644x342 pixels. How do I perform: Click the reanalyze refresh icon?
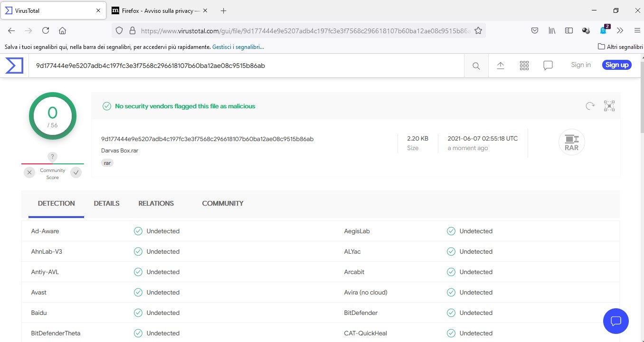[590, 106]
